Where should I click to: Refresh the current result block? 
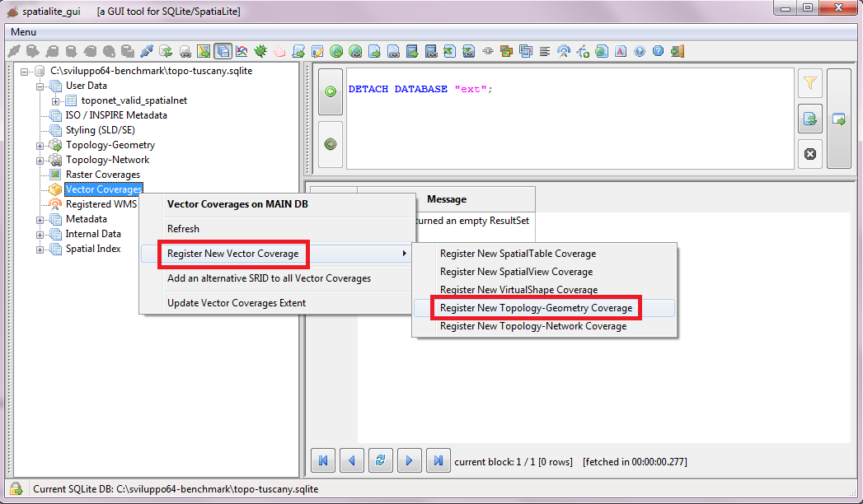coord(380,460)
